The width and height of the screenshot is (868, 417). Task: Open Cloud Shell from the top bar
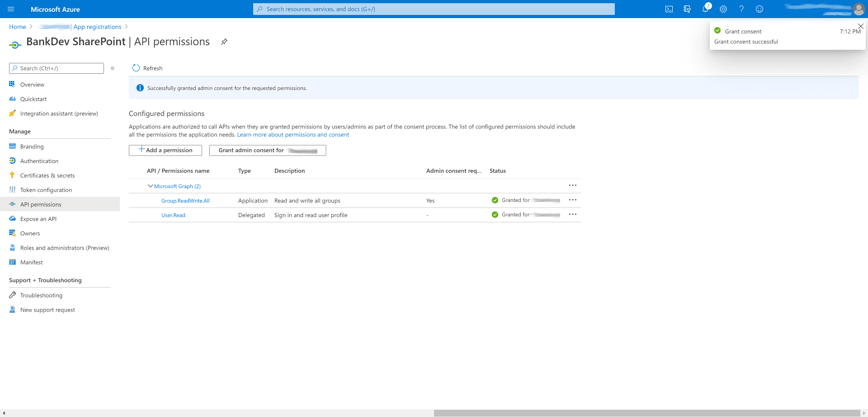click(x=669, y=9)
